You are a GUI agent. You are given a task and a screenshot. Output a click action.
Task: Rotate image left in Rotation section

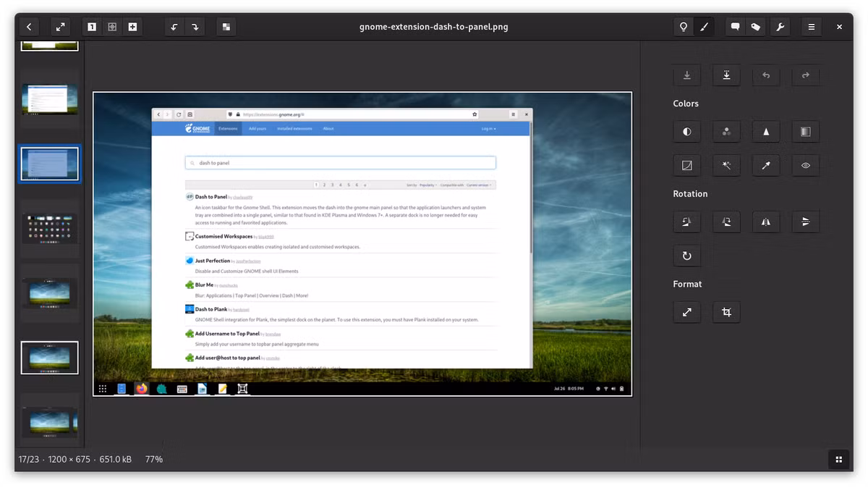pos(687,222)
